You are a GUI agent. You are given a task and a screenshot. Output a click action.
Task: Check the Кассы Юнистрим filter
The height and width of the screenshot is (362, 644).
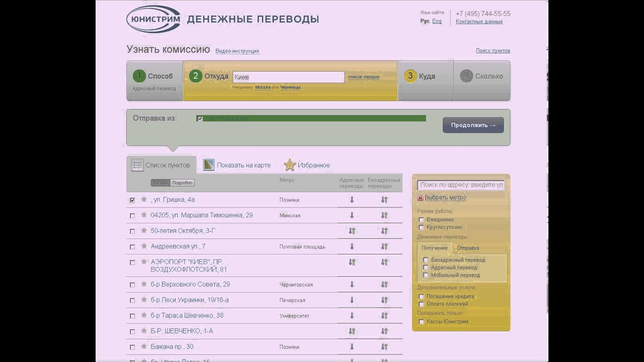422,322
